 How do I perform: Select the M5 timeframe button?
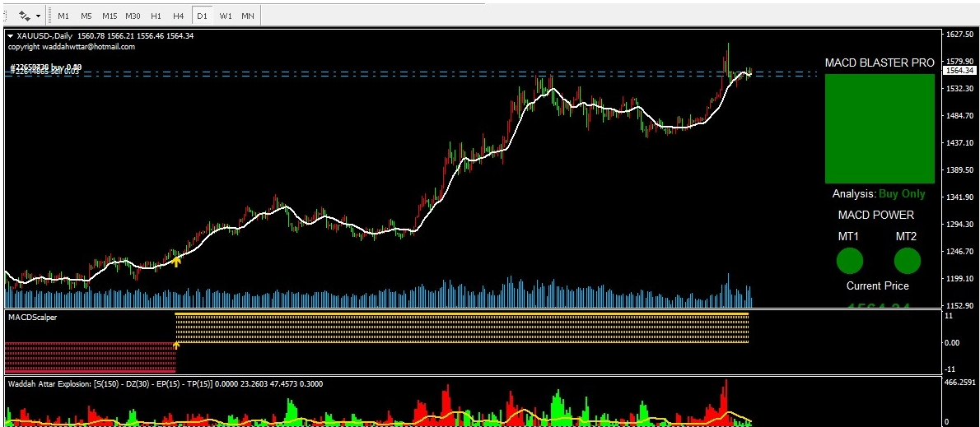coord(86,16)
